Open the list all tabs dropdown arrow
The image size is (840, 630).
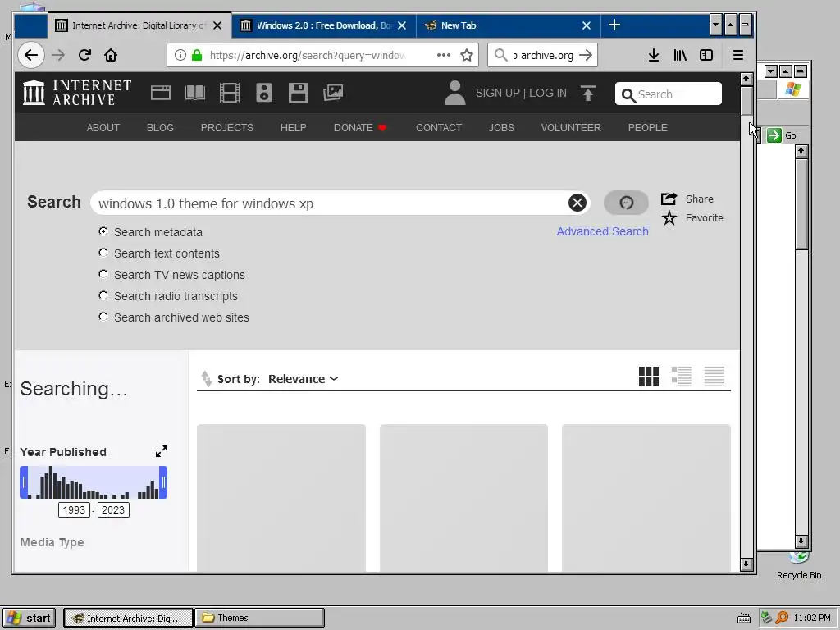[715, 25]
